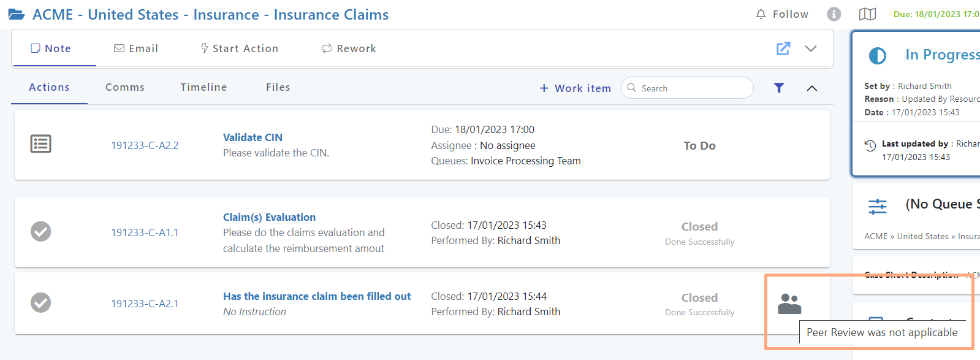This screenshot has height=360, width=980.
Task: Click the list icon for Validate CIN
Action: (x=41, y=144)
